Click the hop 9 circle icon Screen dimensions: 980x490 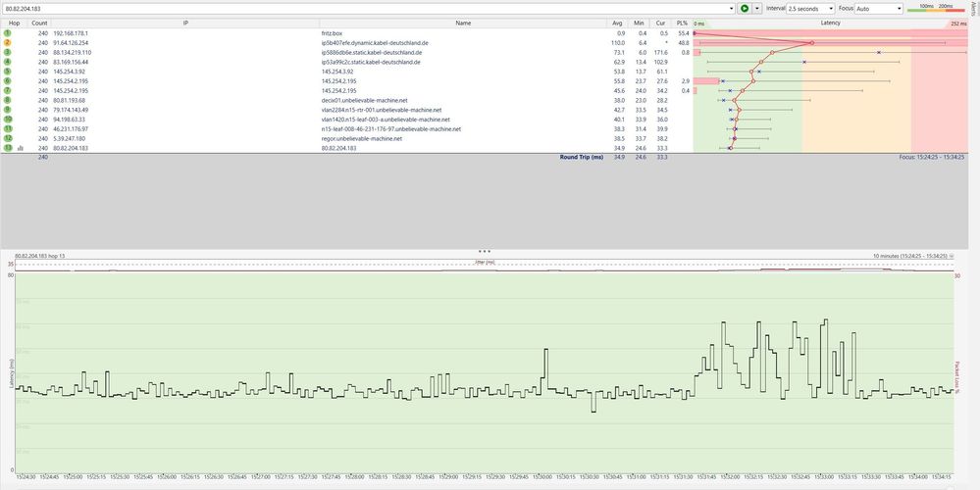click(8, 109)
